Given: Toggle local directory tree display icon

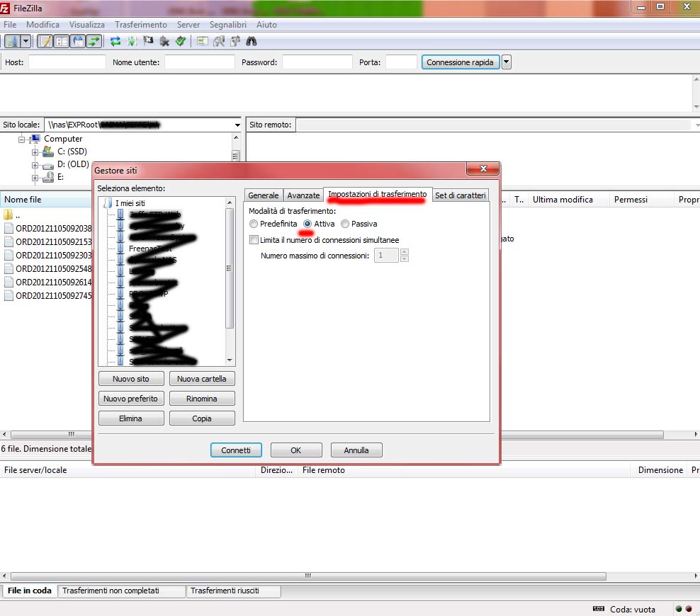Looking at the screenshot, I should tap(61, 42).
